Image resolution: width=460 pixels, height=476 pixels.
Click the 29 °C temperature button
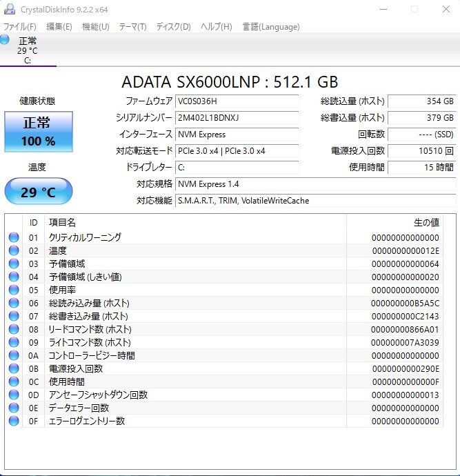pyautogui.click(x=38, y=192)
